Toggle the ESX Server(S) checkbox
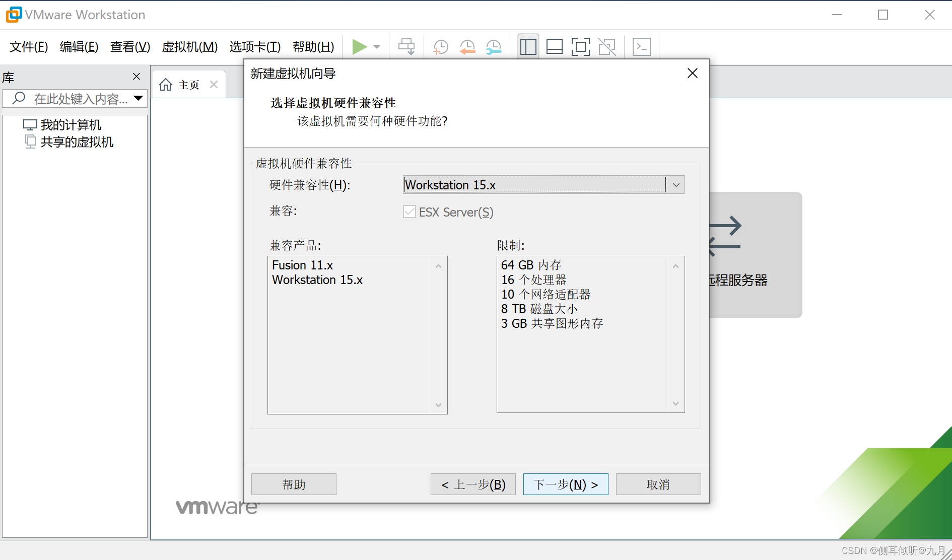 pyautogui.click(x=410, y=212)
